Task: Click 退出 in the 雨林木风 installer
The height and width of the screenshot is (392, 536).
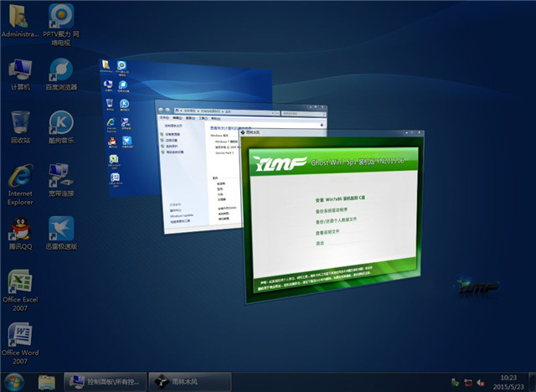Action: (320, 244)
